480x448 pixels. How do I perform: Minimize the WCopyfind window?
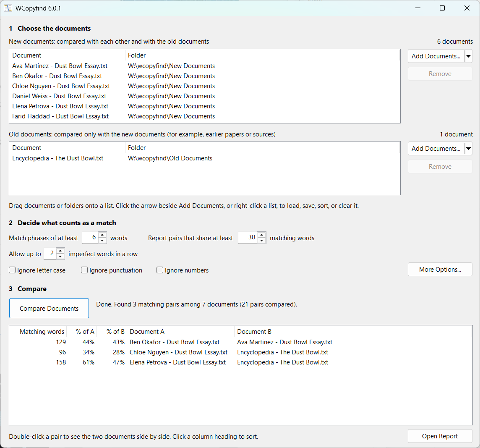point(417,8)
